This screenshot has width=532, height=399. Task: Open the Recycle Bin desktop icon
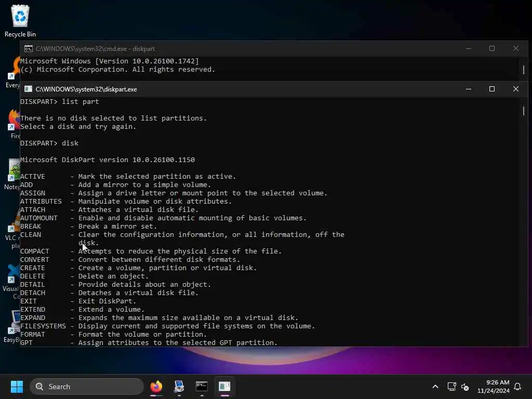[20, 21]
